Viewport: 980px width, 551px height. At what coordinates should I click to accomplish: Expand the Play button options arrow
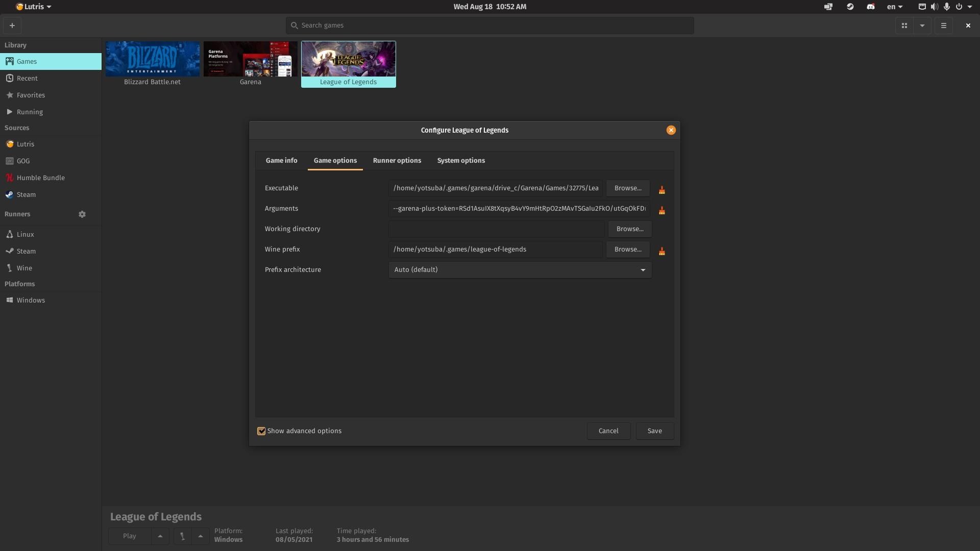[x=160, y=536]
